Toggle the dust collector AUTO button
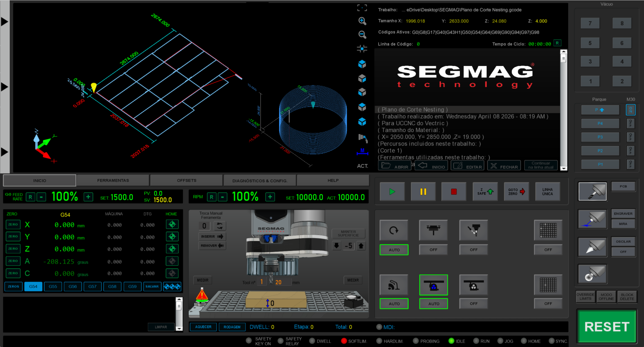644x347 pixels. click(433, 304)
